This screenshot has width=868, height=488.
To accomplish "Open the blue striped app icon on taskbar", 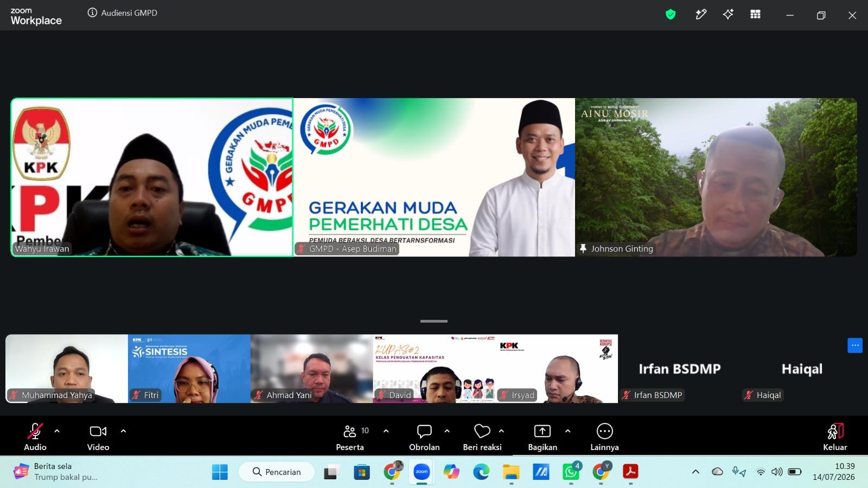I will [541, 472].
